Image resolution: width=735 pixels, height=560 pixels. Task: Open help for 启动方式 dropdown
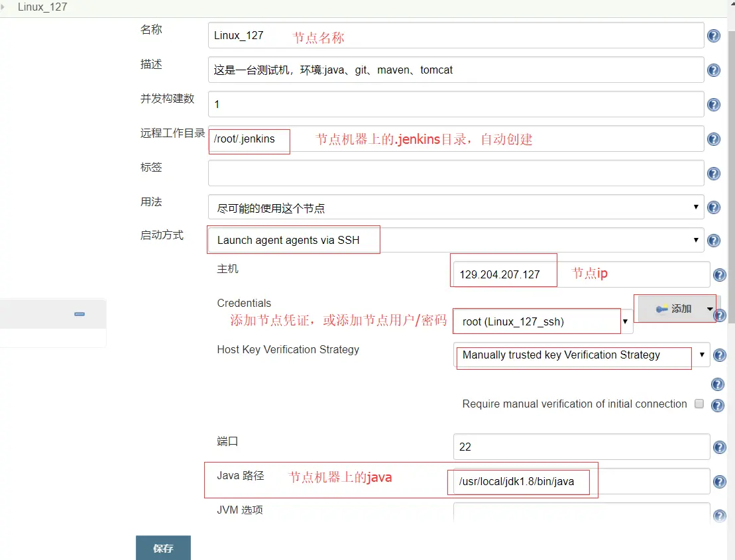coord(713,241)
